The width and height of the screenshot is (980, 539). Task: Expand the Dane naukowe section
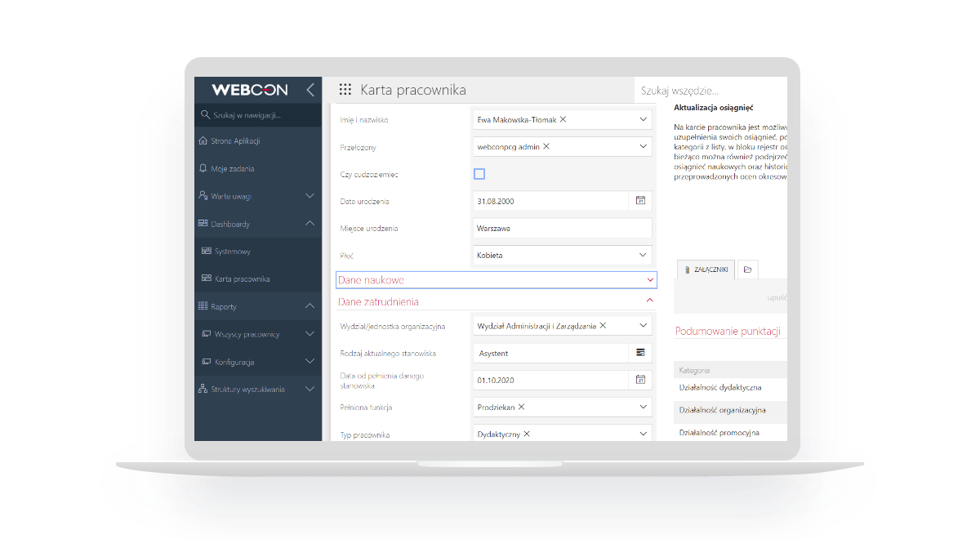tap(650, 280)
